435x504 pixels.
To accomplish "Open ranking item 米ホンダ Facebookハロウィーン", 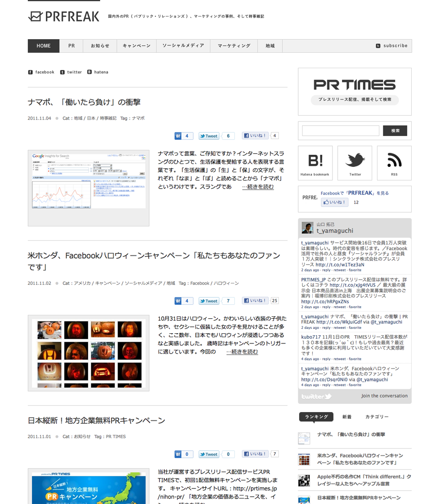I will [360, 459].
